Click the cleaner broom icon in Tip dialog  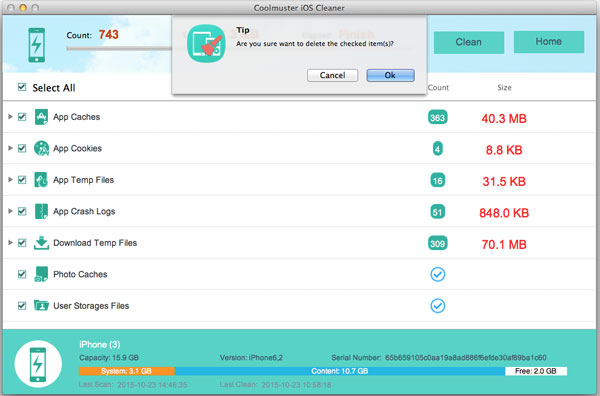(206, 44)
